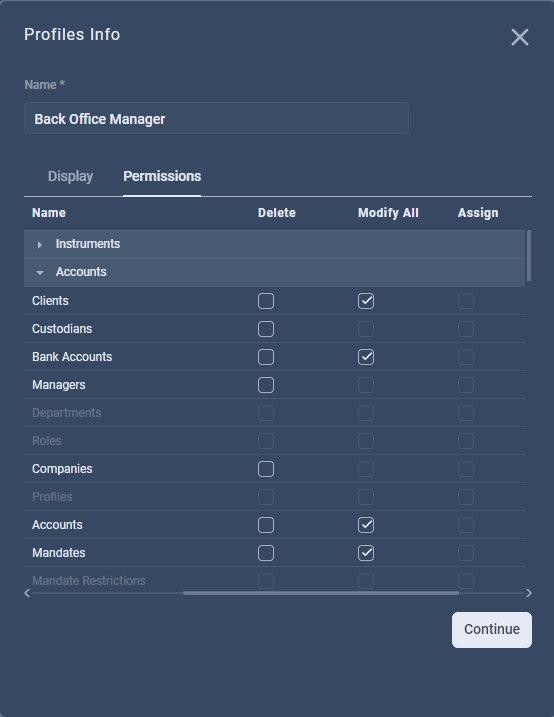Viewport: 554px width, 717px height.
Task: Enable Delete permission for Custodians
Action: [266, 329]
